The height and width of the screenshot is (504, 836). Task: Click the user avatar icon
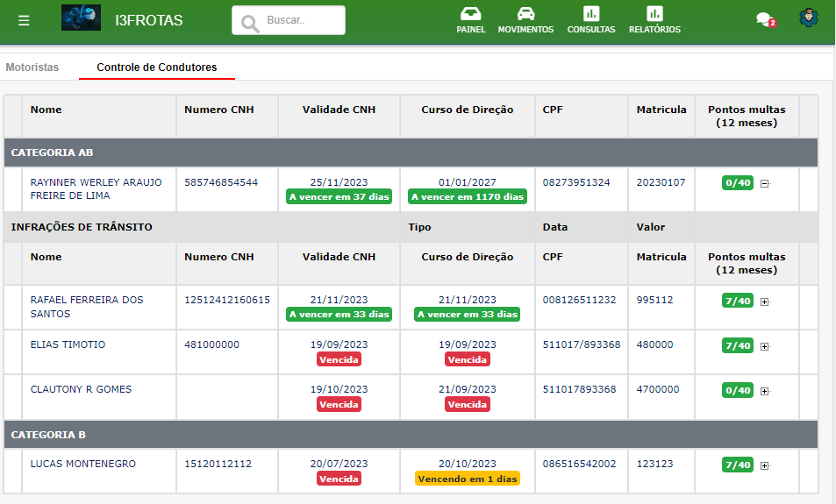(809, 18)
